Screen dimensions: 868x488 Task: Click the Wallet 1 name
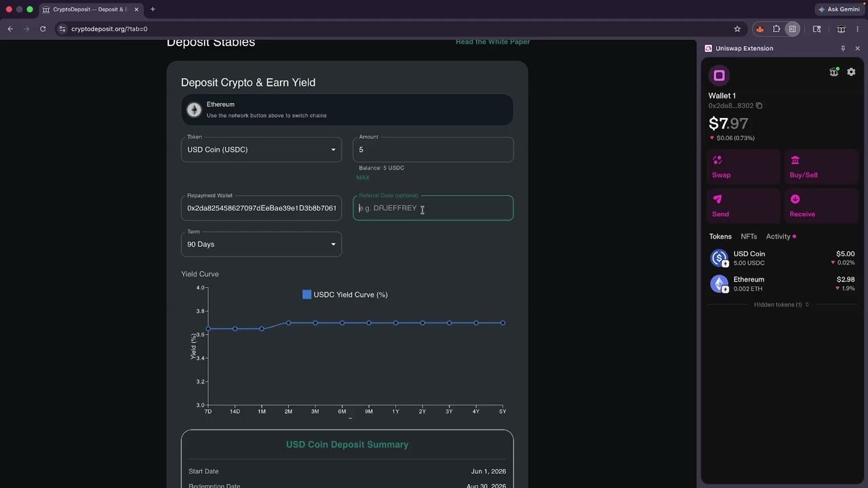[722, 96]
